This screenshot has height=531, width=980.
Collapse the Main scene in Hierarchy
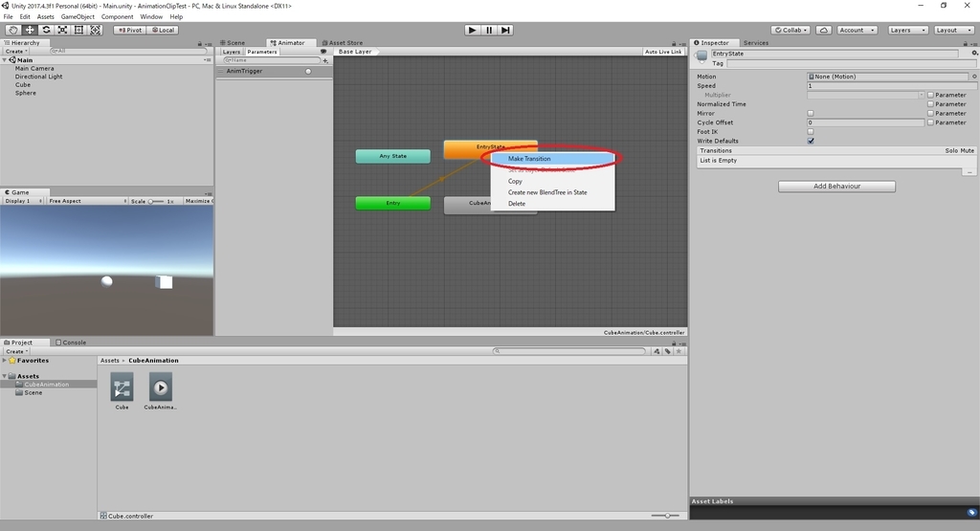tap(5, 60)
